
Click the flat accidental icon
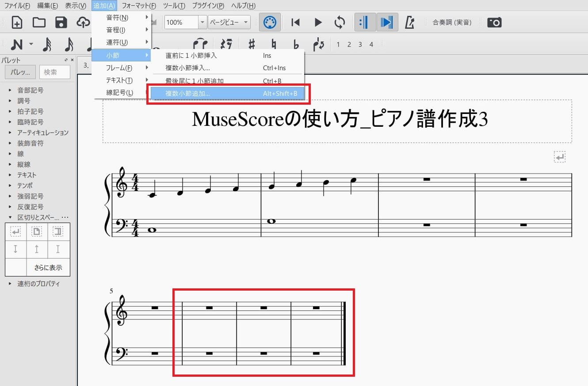[296, 44]
